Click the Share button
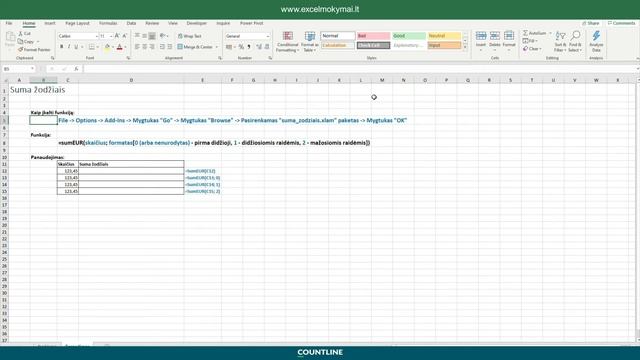Screen dimensions: 640x360 (x=591, y=23)
